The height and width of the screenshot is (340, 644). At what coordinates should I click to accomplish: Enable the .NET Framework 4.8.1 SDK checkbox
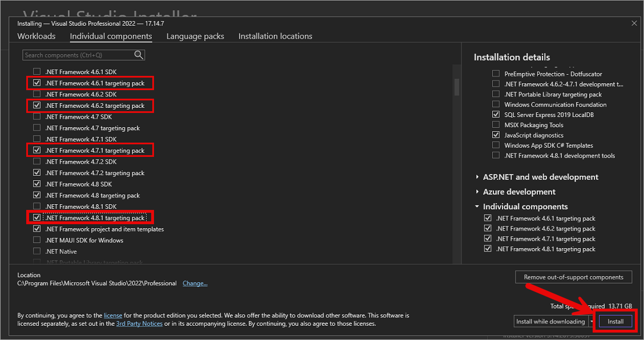[x=37, y=206]
